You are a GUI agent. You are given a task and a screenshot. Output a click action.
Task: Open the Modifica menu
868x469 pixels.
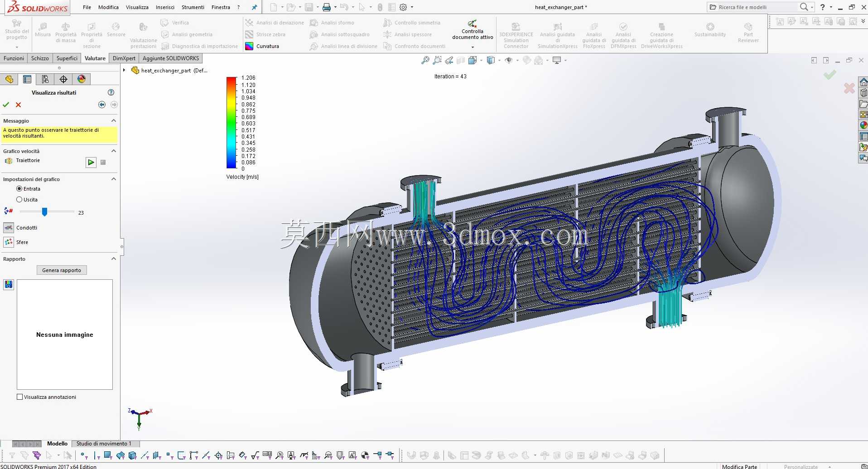coord(108,7)
